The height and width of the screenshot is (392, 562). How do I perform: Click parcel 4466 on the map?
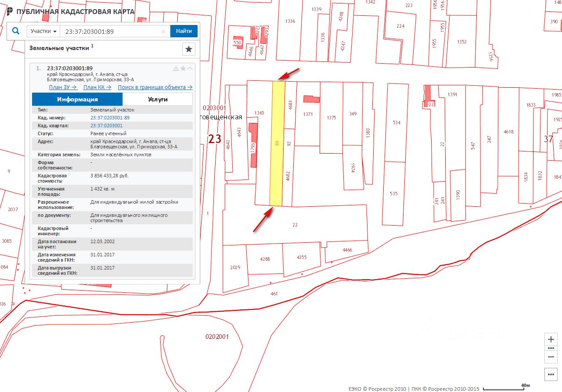(347, 250)
